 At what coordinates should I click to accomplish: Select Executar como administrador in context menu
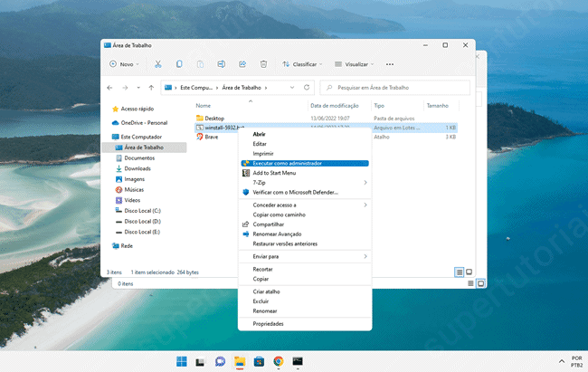[x=286, y=163]
